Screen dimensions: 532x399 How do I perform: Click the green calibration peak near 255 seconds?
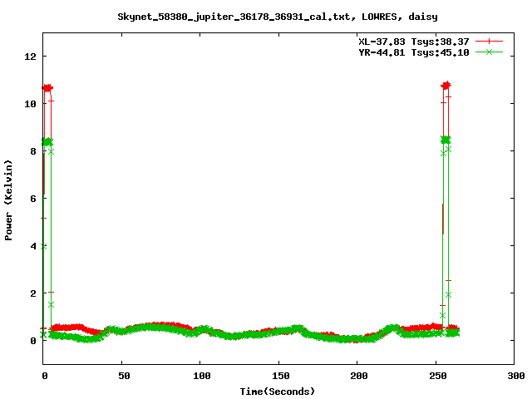point(446,140)
